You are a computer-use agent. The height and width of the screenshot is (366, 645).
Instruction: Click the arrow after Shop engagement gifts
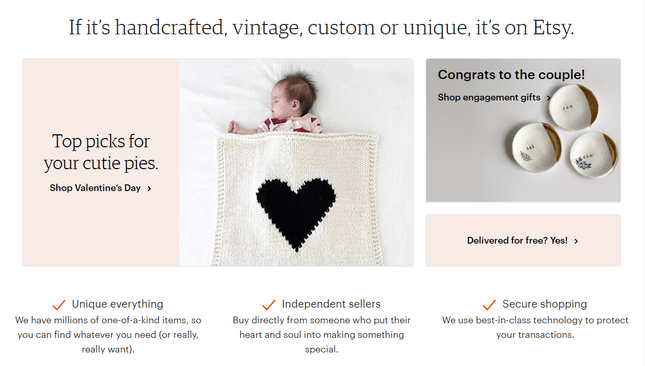point(548,98)
